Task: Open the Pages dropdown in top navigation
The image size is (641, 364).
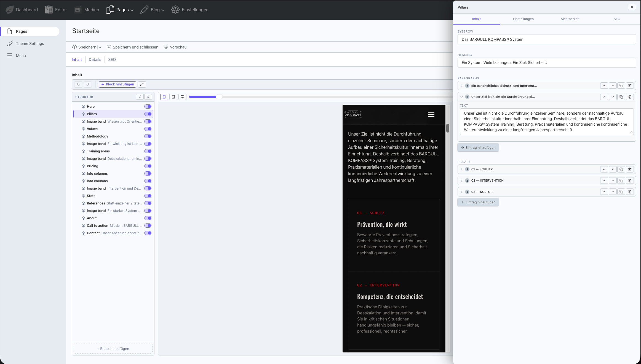Action: pyautogui.click(x=120, y=10)
